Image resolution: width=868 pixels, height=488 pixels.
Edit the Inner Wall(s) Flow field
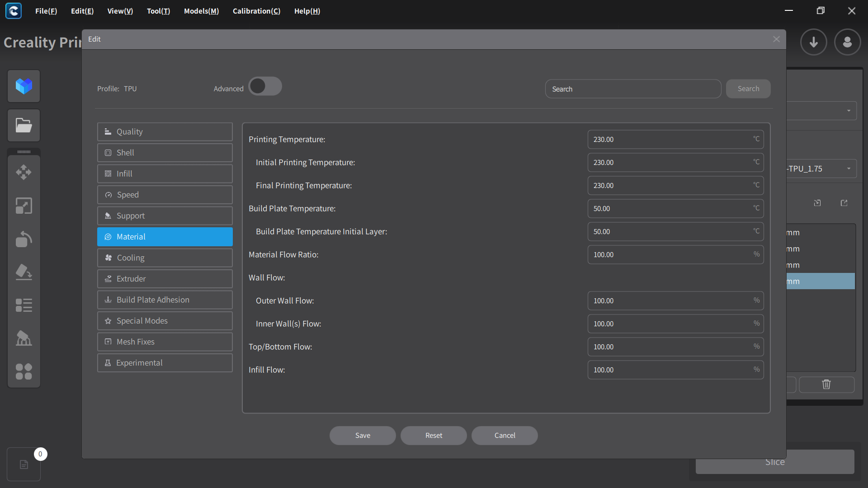(675, 324)
